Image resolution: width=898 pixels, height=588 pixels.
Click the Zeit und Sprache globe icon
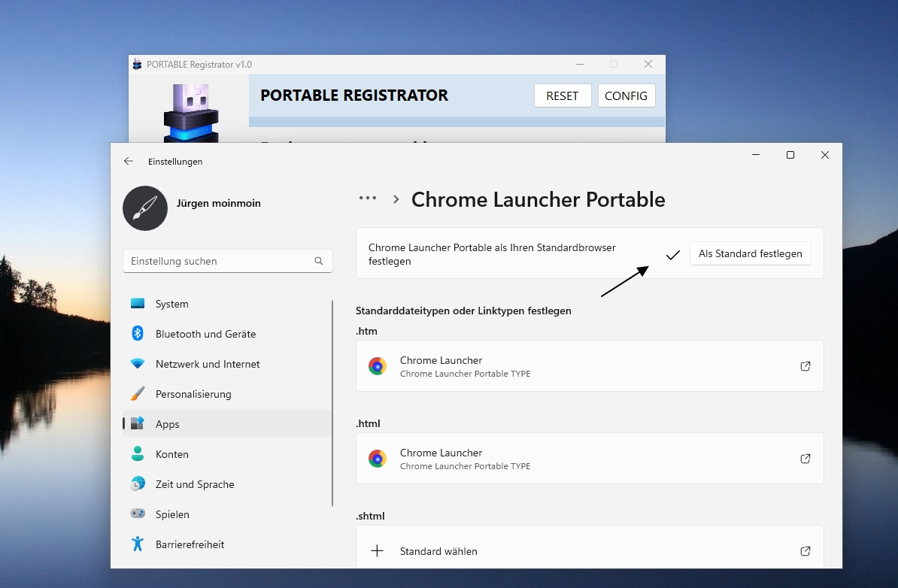point(138,483)
